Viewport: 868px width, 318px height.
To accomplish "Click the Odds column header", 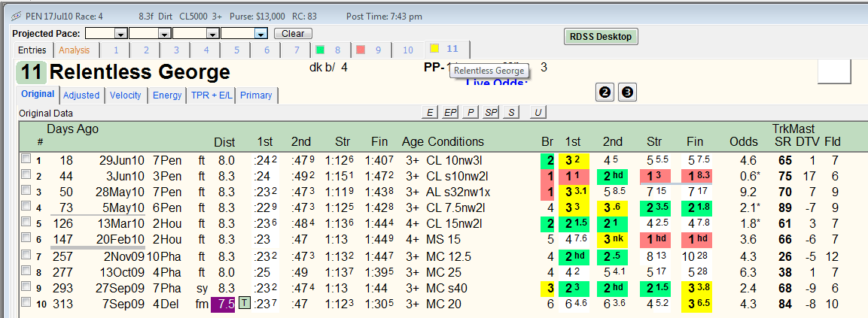I will (744, 141).
